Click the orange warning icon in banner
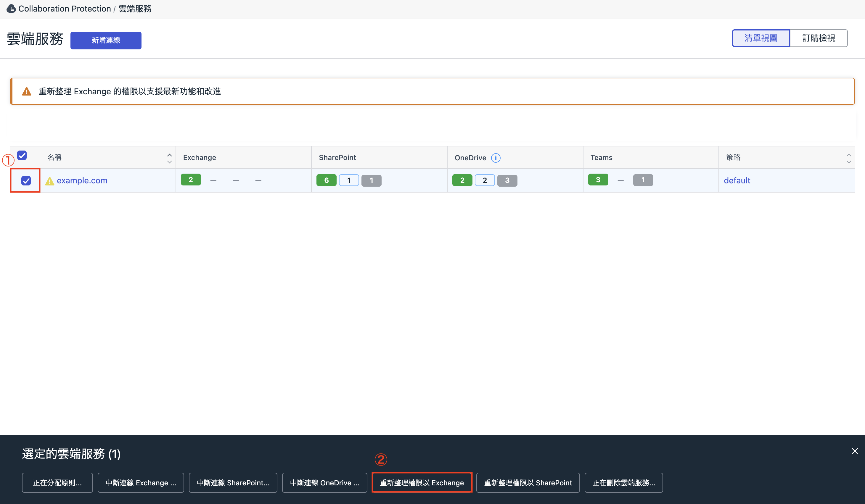The width and height of the screenshot is (865, 504). pyautogui.click(x=26, y=92)
